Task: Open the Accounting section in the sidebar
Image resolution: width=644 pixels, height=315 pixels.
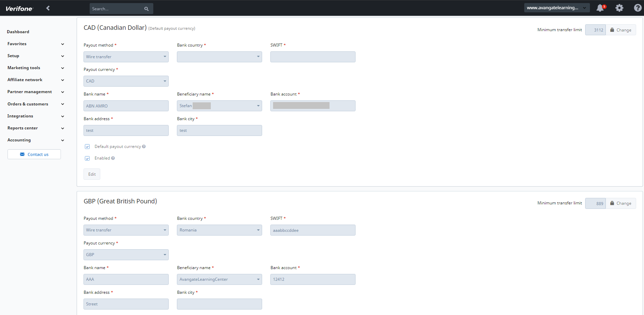Action: pos(19,140)
